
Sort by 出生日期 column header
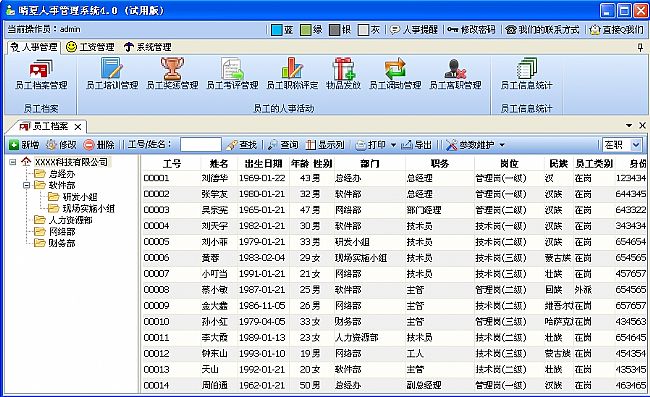[x=263, y=164]
